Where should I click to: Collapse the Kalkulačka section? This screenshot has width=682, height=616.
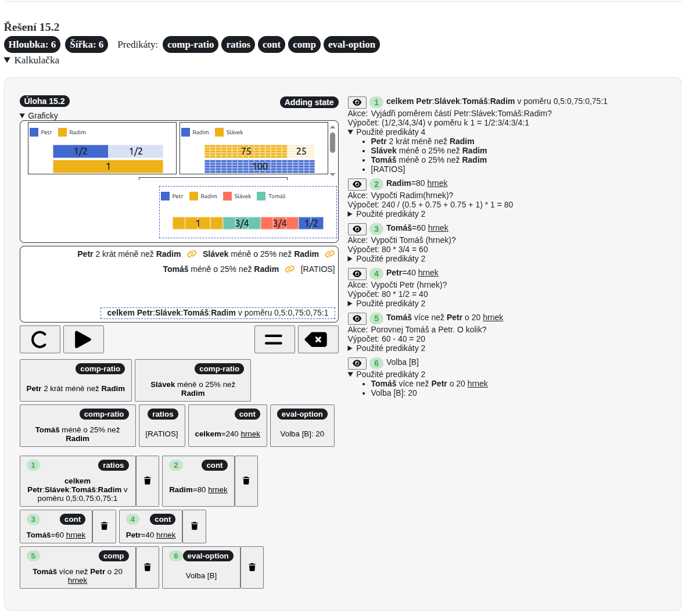pyautogui.click(x=8, y=60)
